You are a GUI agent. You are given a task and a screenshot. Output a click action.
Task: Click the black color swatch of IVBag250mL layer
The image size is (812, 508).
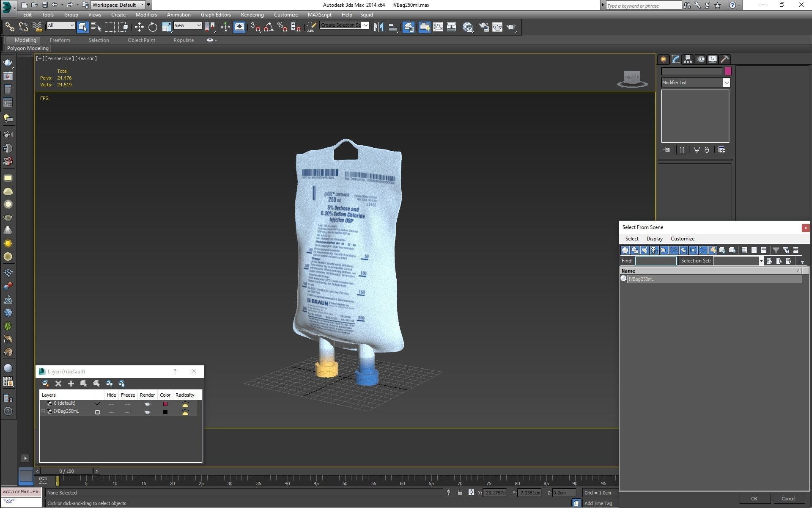[x=165, y=412]
